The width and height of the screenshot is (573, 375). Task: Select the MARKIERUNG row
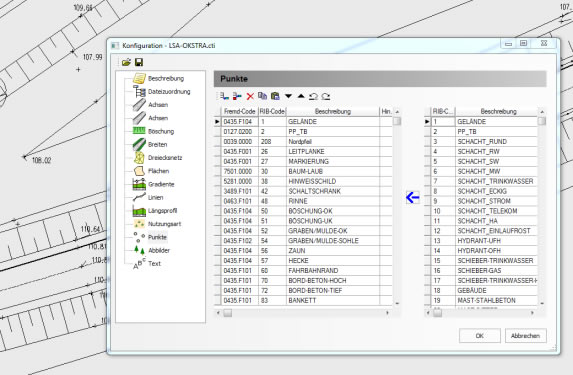click(303, 161)
